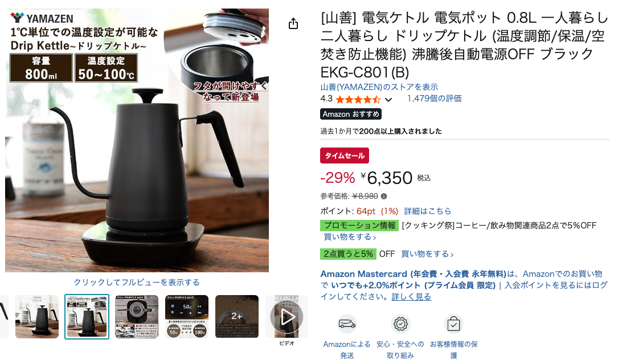Click 詳細はこちら points details link
Screen dimensions: 618x364
click(x=428, y=211)
